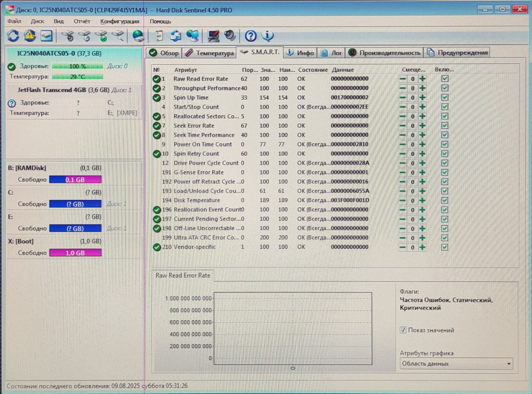
Task: Select the JetFlash Transcend 4GB disk
Action: (x=63, y=90)
